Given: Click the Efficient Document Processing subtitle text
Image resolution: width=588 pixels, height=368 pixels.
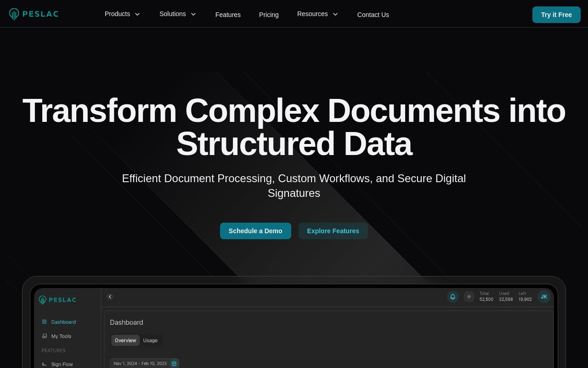Looking at the screenshot, I should 294,186.
